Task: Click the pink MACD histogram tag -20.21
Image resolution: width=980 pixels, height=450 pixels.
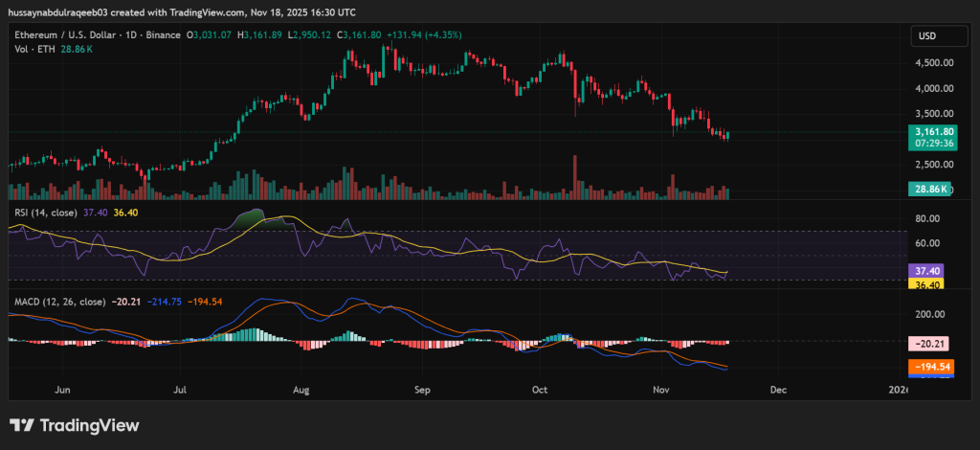Action: pyautogui.click(x=926, y=343)
